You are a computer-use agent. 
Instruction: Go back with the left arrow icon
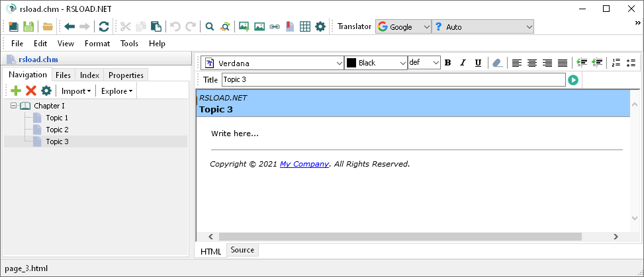pyautogui.click(x=69, y=26)
